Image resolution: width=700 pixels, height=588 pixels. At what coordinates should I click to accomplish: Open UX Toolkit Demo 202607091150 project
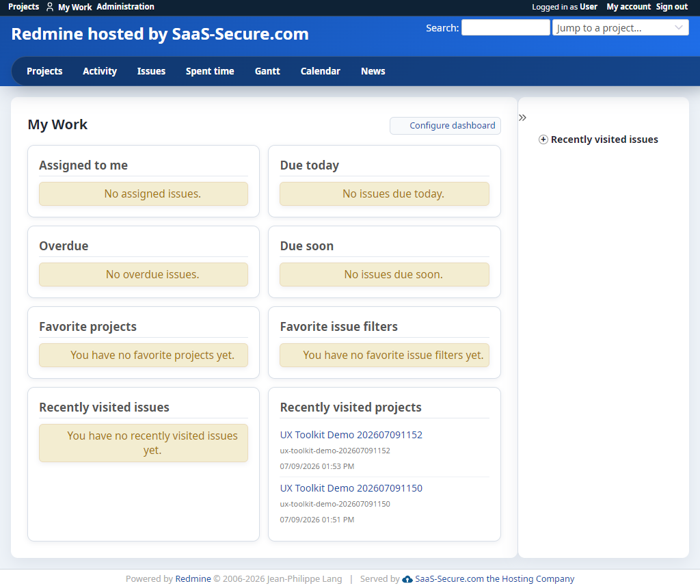click(351, 488)
